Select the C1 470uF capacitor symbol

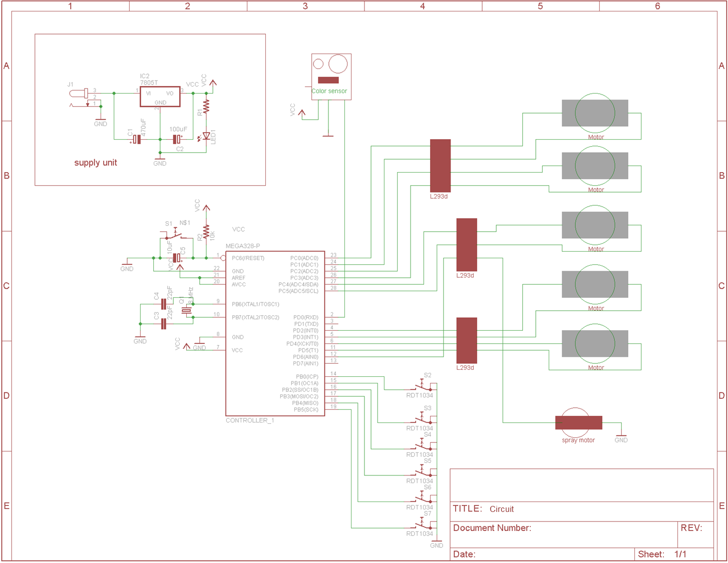coord(137,139)
